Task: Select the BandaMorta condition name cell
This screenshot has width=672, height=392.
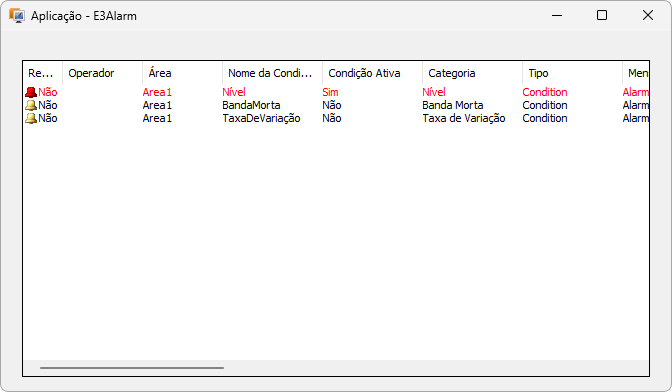Action: [x=251, y=105]
